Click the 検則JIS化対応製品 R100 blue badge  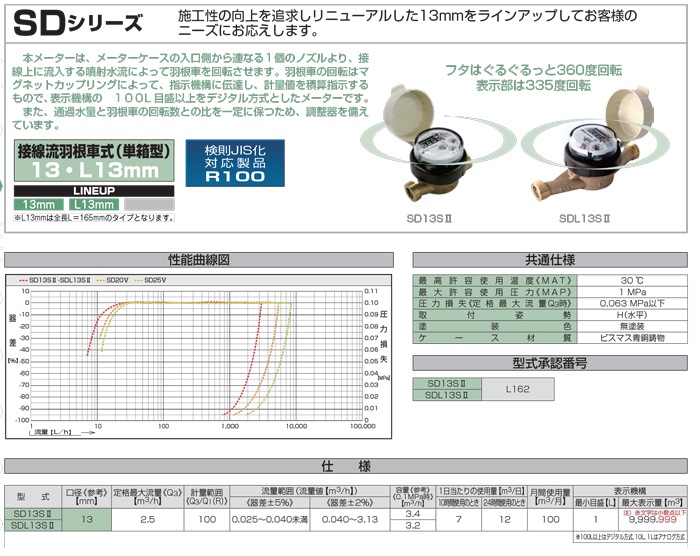tap(235, 163)
